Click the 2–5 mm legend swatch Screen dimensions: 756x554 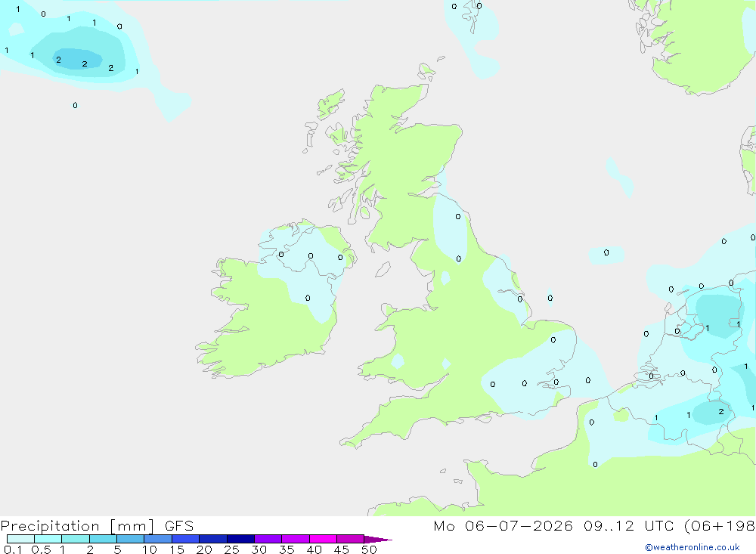coord(103,539)
